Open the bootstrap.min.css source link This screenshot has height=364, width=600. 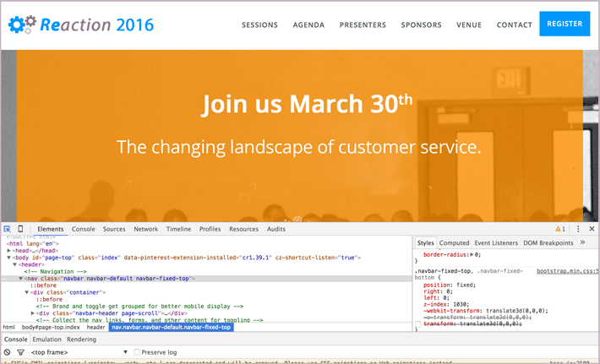point(568,271)
